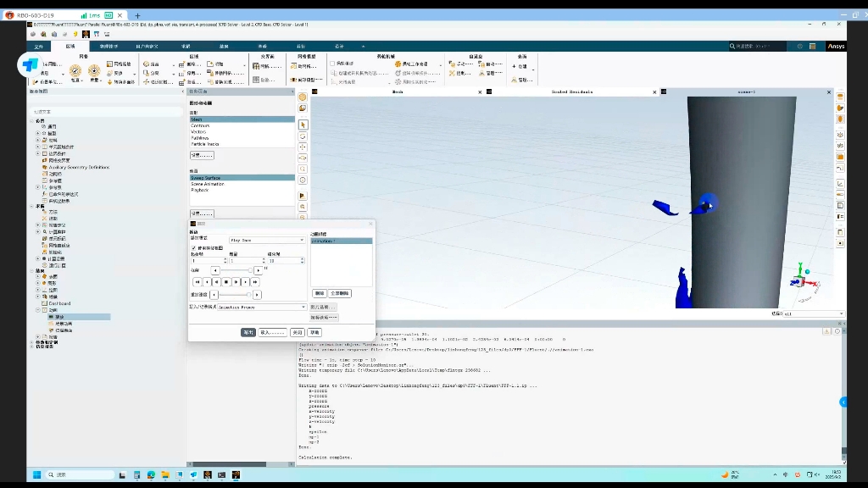Click the Help button in the playback dialog
This screenshot has height=488, width=868.
(x=315, y=332)
